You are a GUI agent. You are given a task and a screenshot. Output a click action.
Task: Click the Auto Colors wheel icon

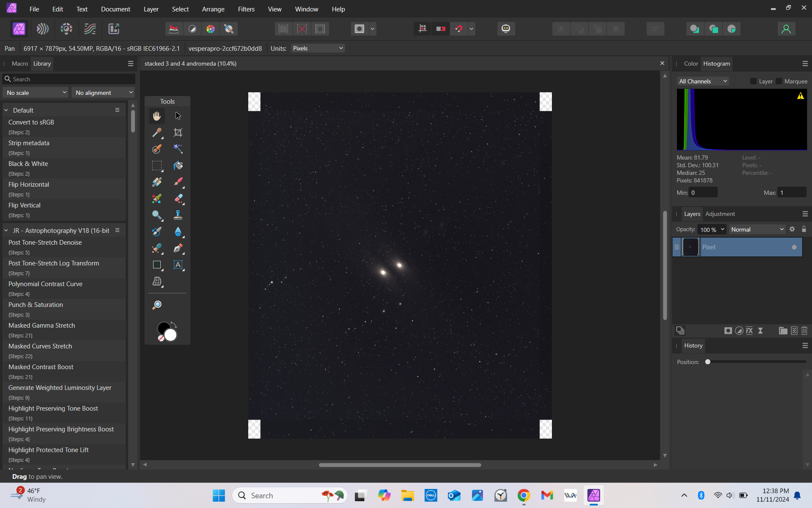[x=211, y=29]
